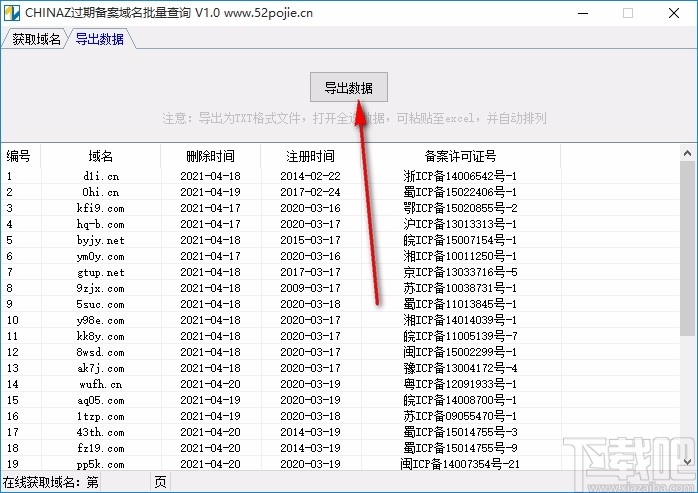Image resolution: width=698 pixels, height=493 pixels.
Task: Sort by the 域名 column header
Action: click(x=101, y=156)
